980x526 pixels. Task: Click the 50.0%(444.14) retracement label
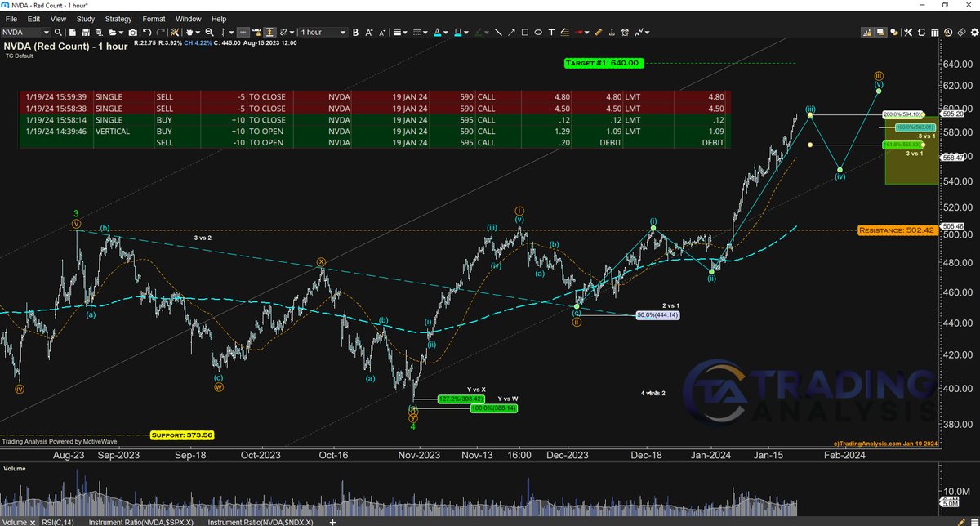[658, 314]
